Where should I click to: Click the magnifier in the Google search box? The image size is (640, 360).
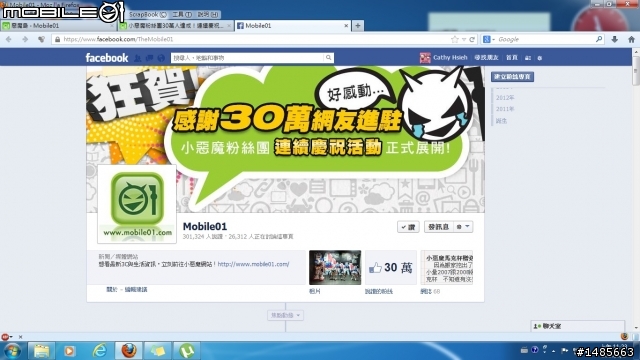pyautogui.click(x=599, y=39)
